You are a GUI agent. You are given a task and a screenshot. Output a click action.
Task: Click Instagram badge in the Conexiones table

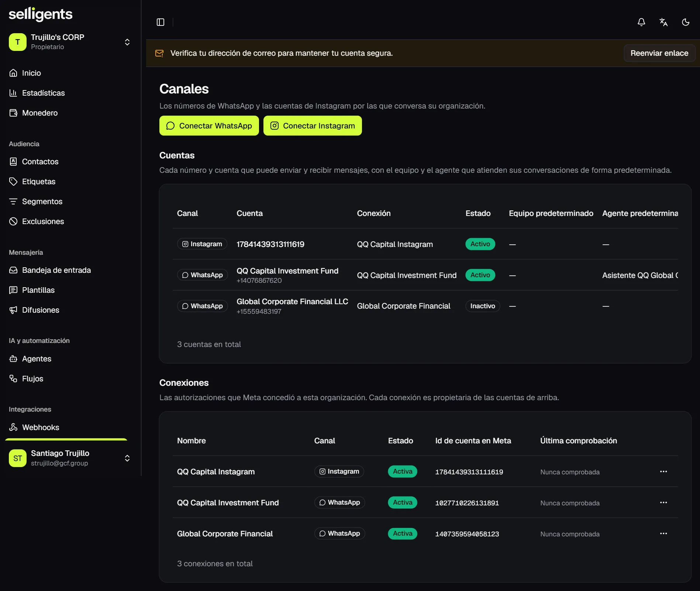click(339, 471)
